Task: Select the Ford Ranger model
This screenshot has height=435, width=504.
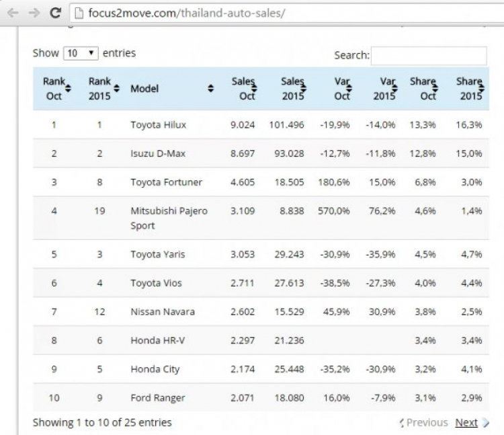Action: tap(157, 398)
